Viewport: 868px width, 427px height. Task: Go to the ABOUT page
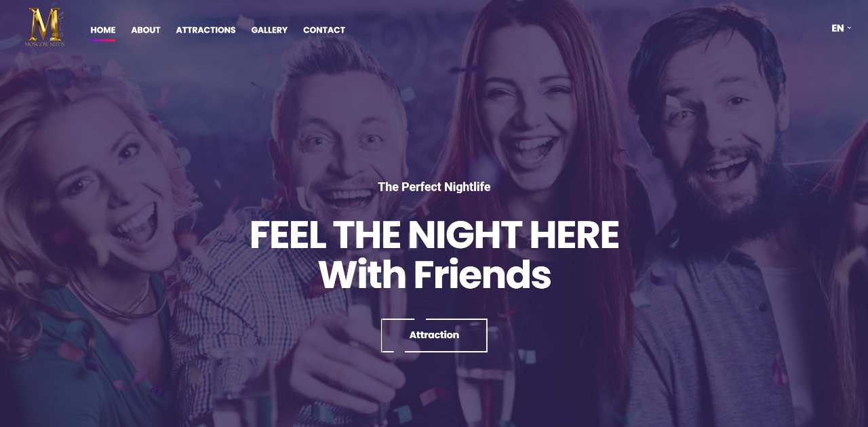click(146, 30)
